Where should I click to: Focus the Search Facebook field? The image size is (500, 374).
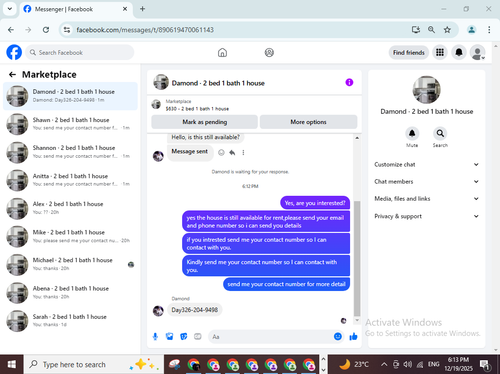(80, 53)
